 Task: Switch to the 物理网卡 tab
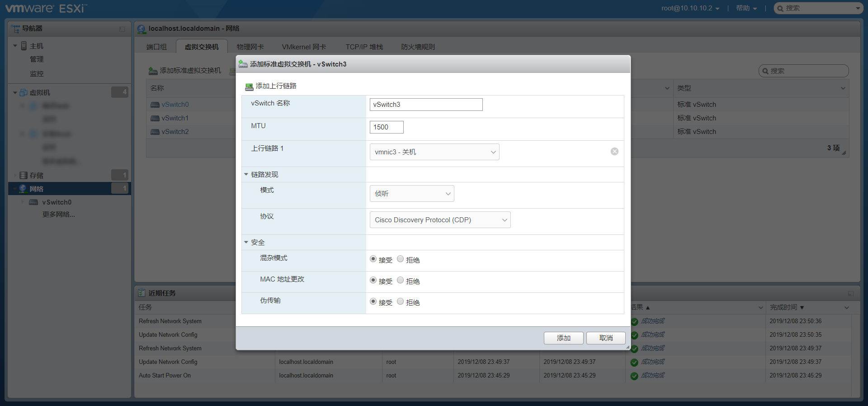tap(250, 47)
